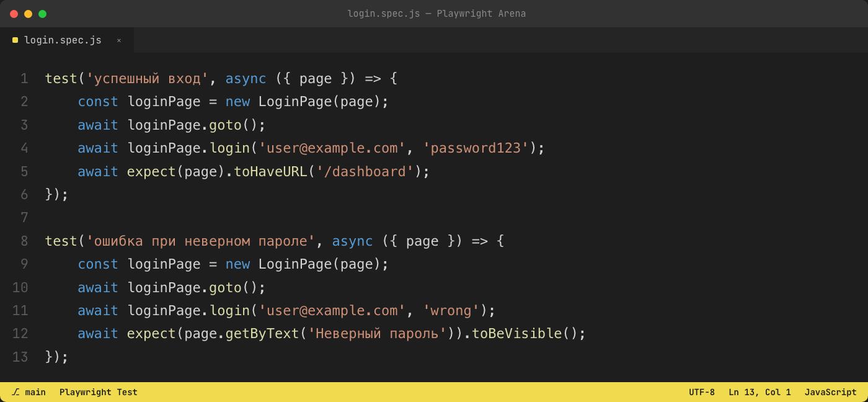Click the yellow file icon on login.spec.js tab
868x402 pixels.
(x=15, y=40)
